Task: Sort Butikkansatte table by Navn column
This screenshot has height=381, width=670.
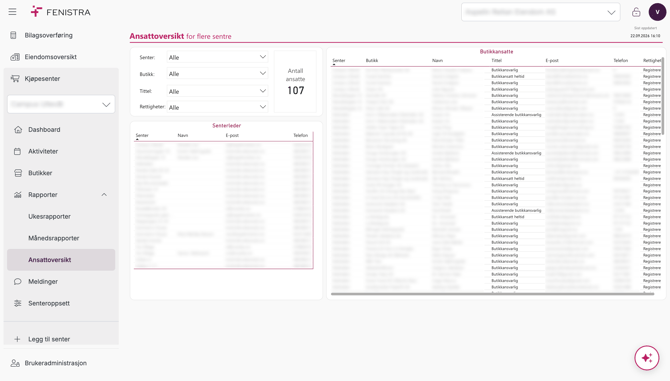Action: pyautogui.click(x=437, y=61)
